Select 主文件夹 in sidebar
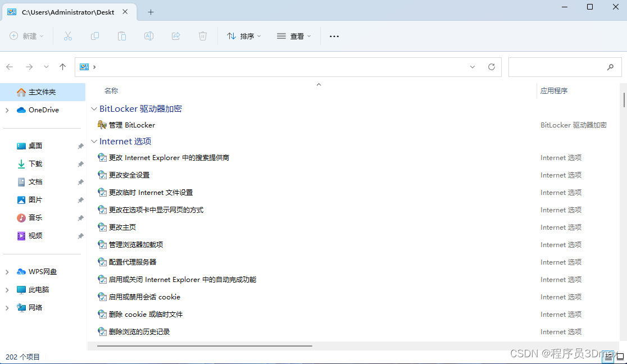Image resolution: width=627 pixels, height=364 pixels. pyautogui.click(x=43, y=92)
